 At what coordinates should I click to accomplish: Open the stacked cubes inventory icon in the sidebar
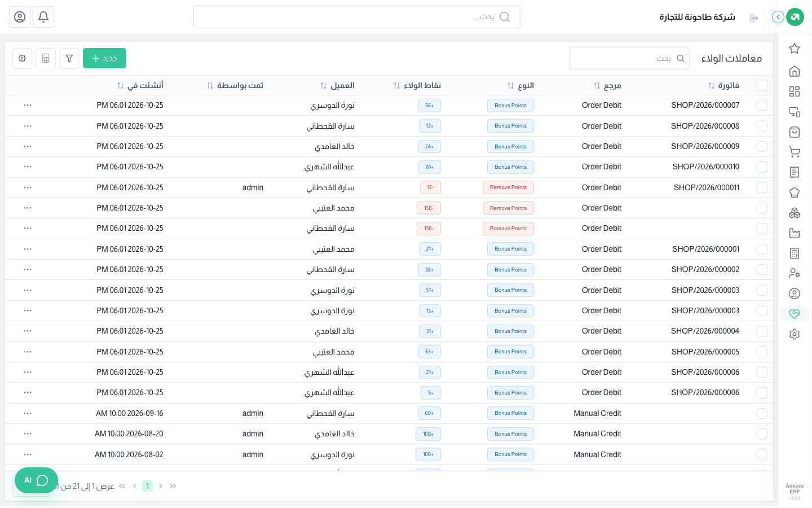[x=795, y=213]
